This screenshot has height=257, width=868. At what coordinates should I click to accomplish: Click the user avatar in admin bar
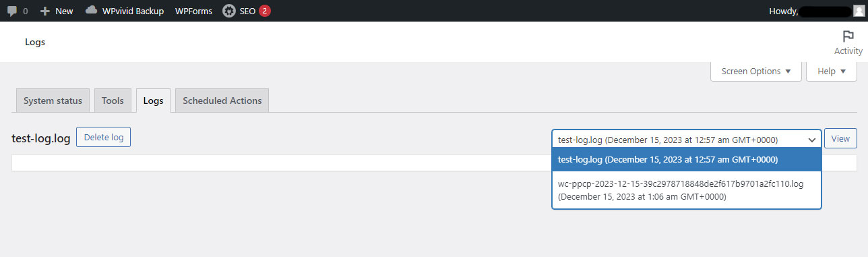click(857, 11)
